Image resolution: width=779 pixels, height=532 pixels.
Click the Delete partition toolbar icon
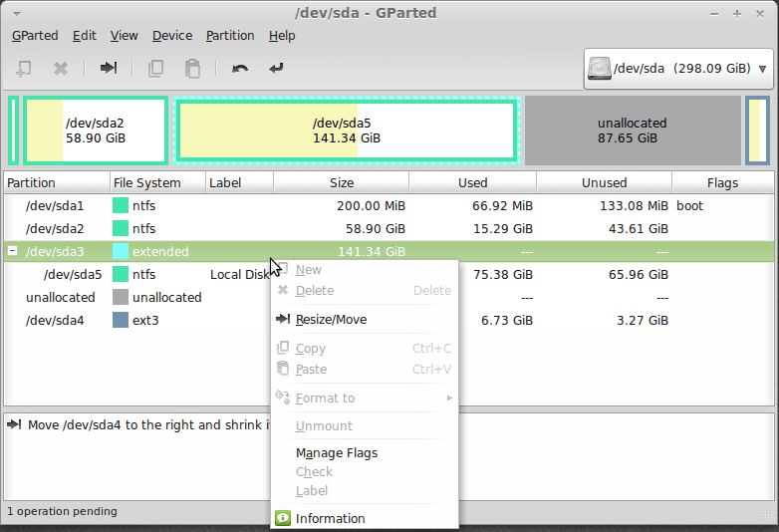[61, 68]
